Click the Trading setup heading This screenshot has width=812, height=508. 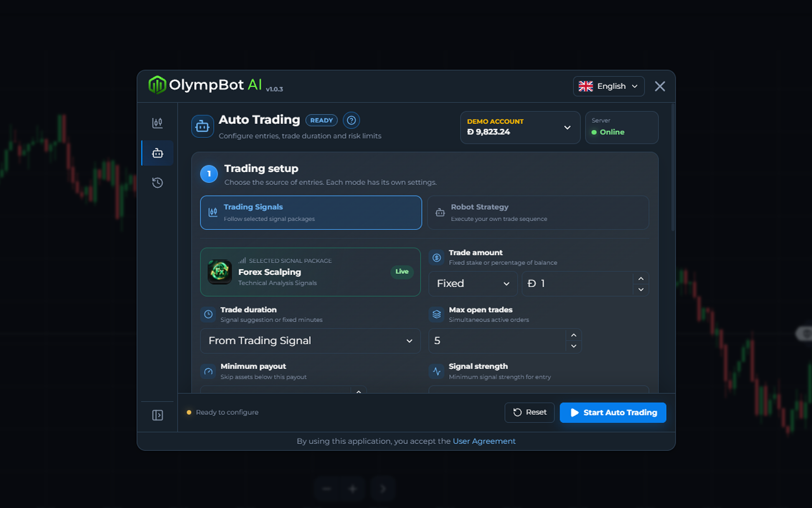coord(261,169)
